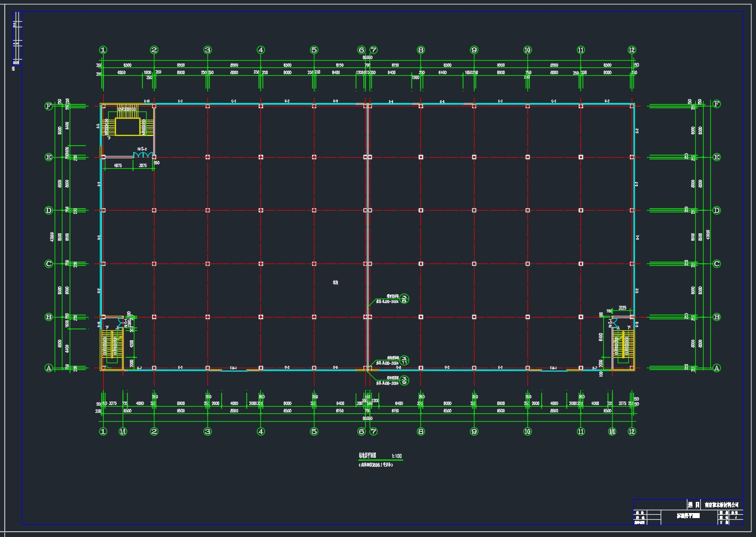Select the bottom axis bubble labeled 1/1
This screenshot has height=537, width=756.
(123, 431)
